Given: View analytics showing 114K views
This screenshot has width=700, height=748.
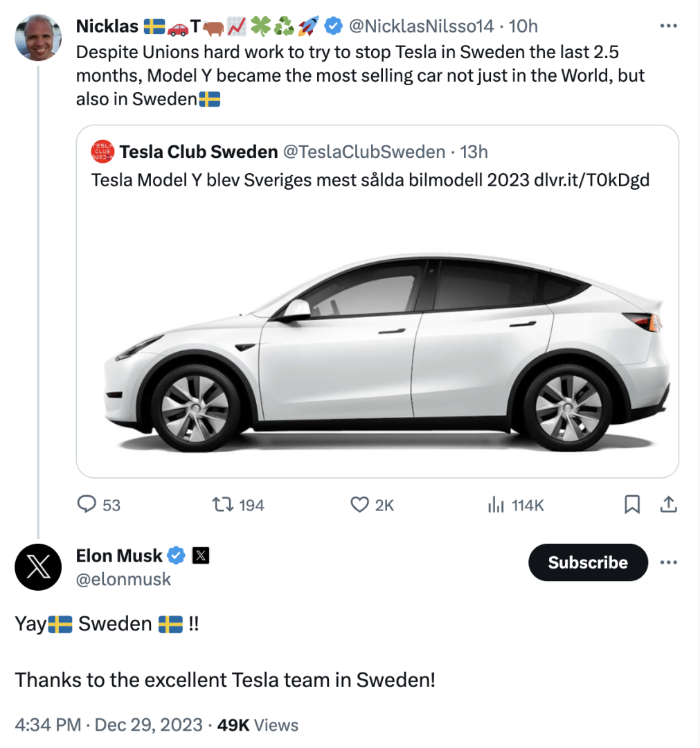Looking at the screenshot, I should click(x=496, y=505).
